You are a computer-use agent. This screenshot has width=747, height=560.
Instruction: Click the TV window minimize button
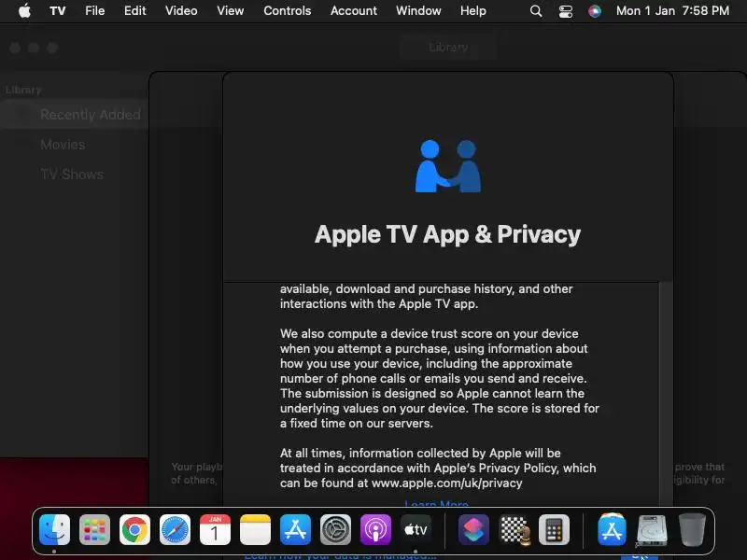point(34,48)
